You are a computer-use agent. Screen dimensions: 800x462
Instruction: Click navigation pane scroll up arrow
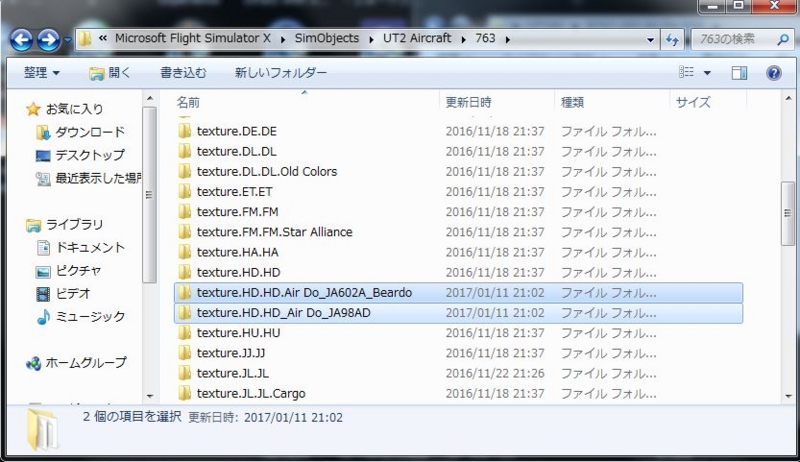point(149,98)
